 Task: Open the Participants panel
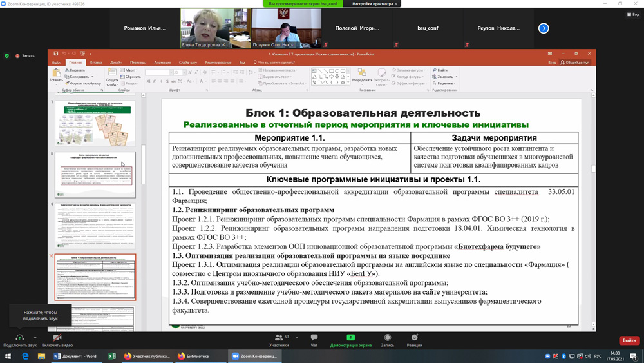point(279,338)
